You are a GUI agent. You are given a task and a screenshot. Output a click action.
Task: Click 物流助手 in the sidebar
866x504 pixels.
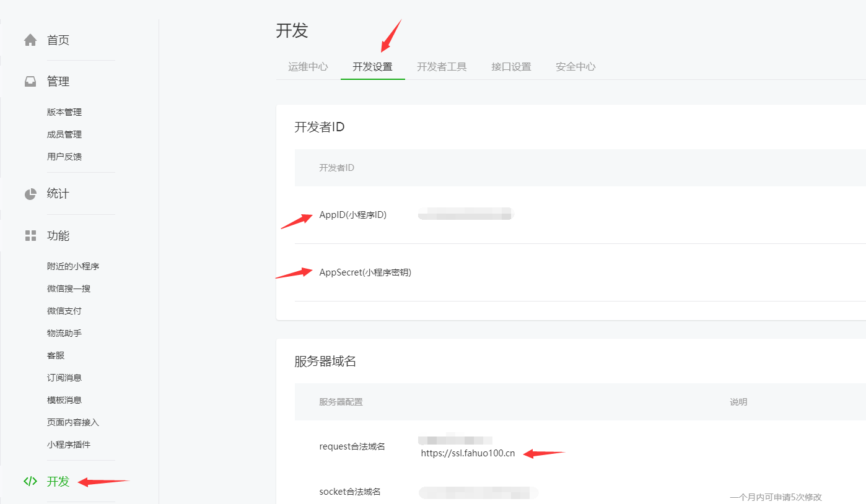[x=64, y=333]
